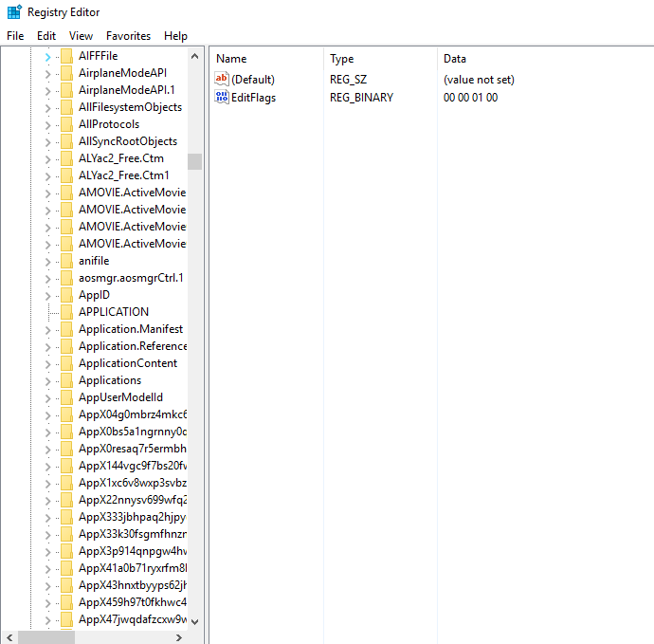
Task: Expand the AppX459h97t0fkhwc4 key
Action: [48, 603]
